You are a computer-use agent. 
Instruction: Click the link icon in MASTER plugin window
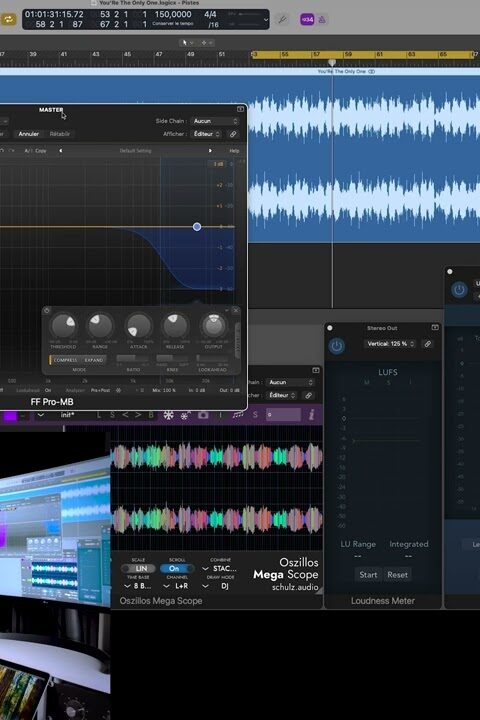click(x=233, y=134)
